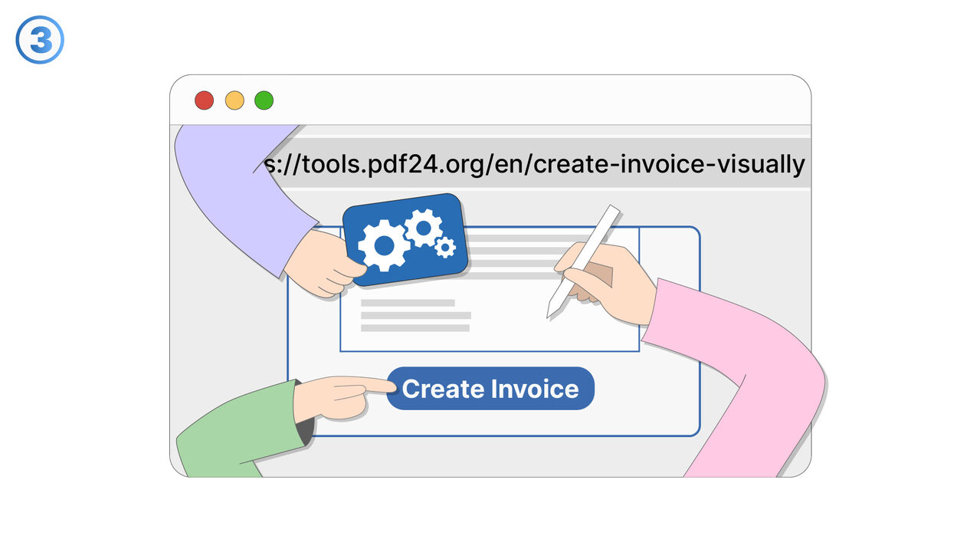Click the white stylus pen
Viewport: 980px width, 552px height.
[x=582, y=261]
